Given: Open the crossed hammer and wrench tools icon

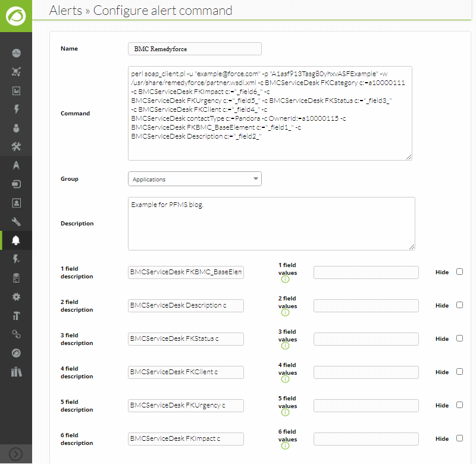Looking at the screenshot, I should click(16, 147).
